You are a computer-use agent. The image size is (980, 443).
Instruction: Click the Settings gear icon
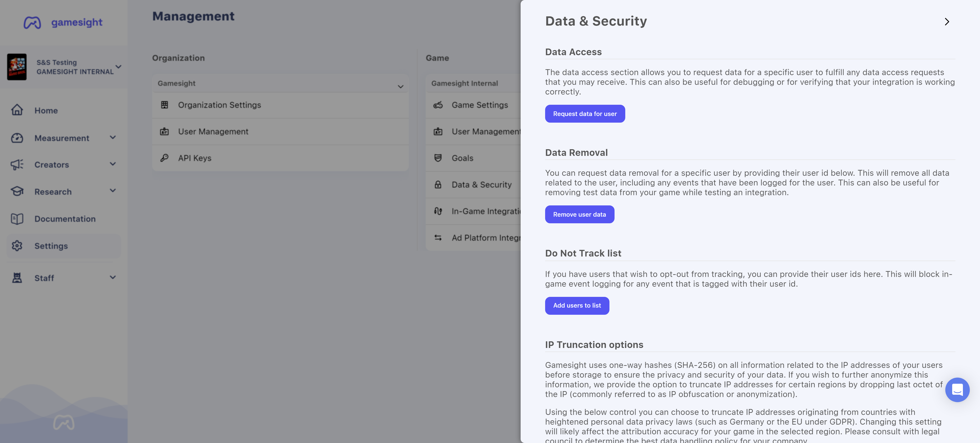17,246
